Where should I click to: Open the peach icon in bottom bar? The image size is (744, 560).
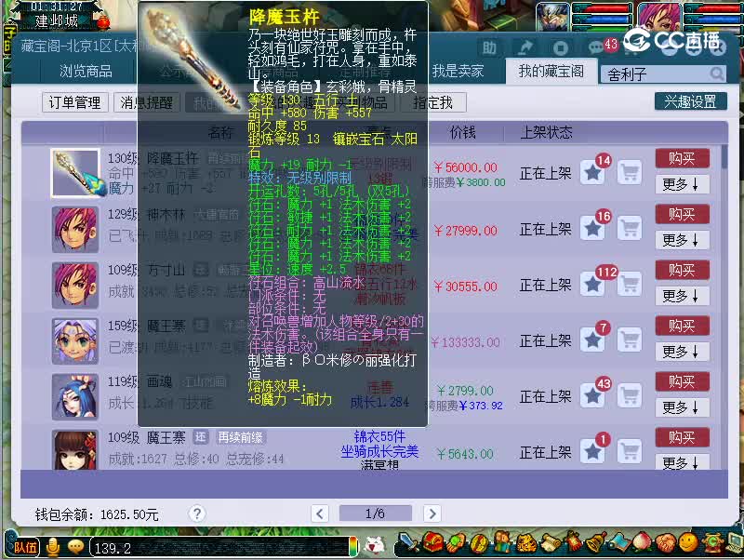click(x=643, y=543)
